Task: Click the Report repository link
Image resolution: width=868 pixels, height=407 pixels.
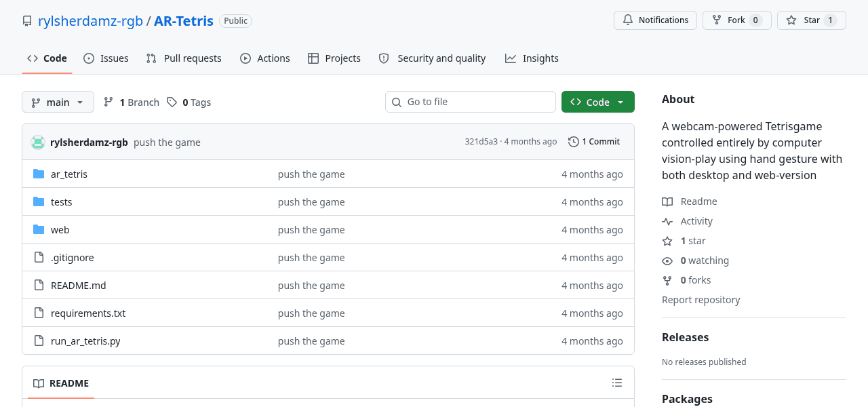Action: tap(701, 300)
